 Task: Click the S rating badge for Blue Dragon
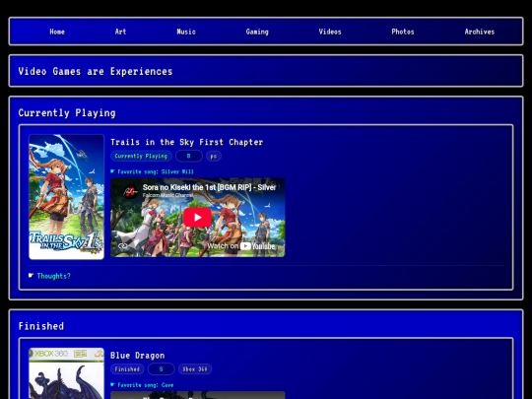(162, 369)
